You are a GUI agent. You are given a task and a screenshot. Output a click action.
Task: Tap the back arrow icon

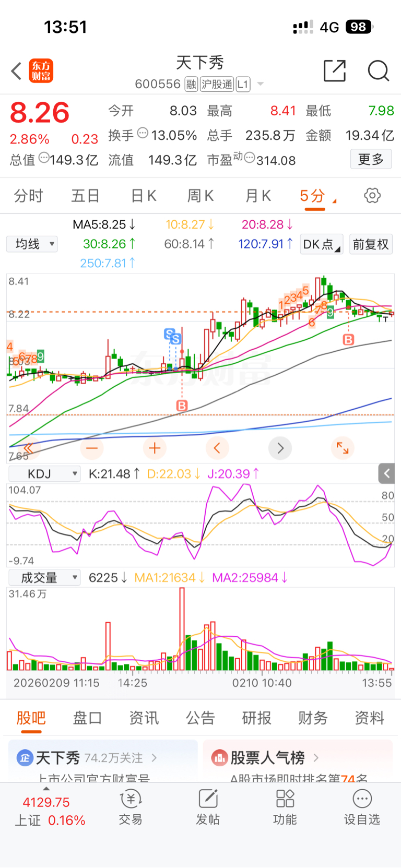pos(16,71)
